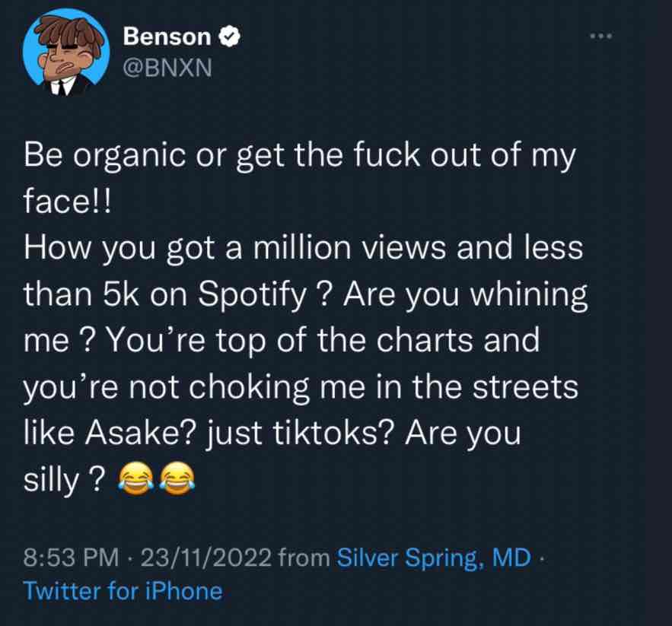The height and width of the screenshot is (626, 672).
Task: Click the display name "Benson"
Action: (x=167, y=35)
